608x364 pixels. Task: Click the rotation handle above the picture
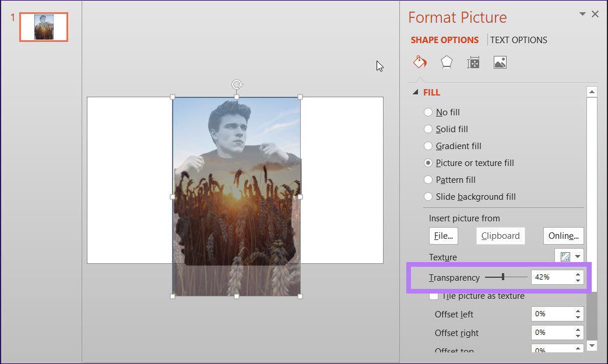point(237,84)
